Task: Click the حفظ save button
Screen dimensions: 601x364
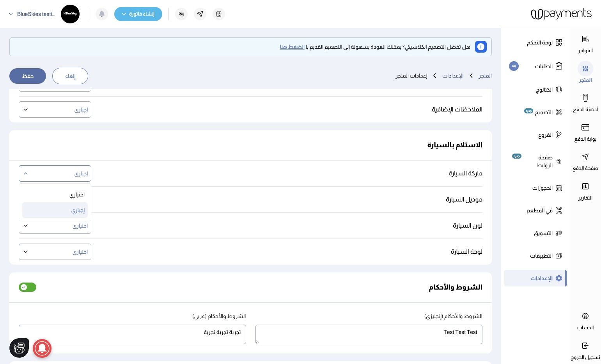Action: (x=28, y=76)
